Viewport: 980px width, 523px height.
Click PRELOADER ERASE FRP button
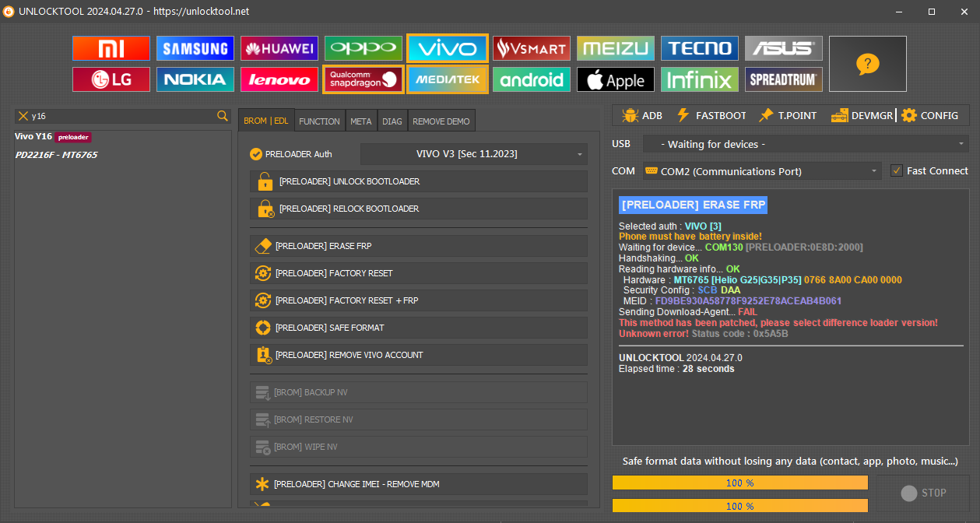419,246
